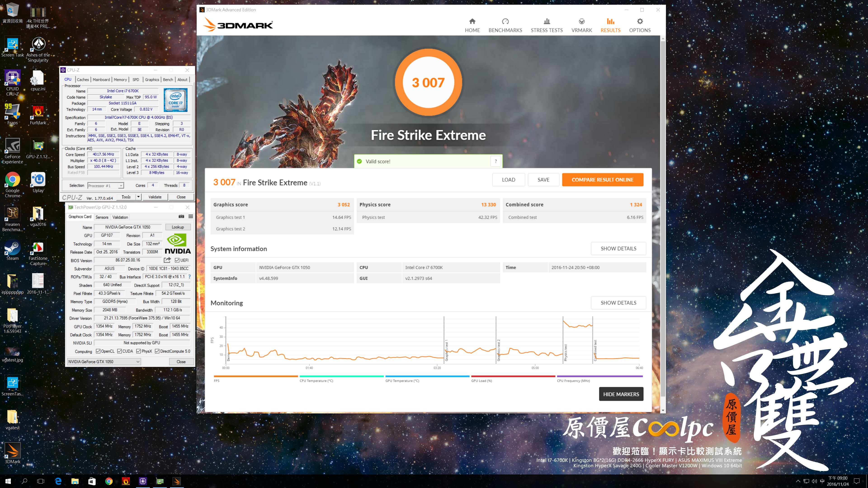The image size is (868, 488).
Task: Open the GPU-Z hamburger menu
Action: click(x=191, y=217)
